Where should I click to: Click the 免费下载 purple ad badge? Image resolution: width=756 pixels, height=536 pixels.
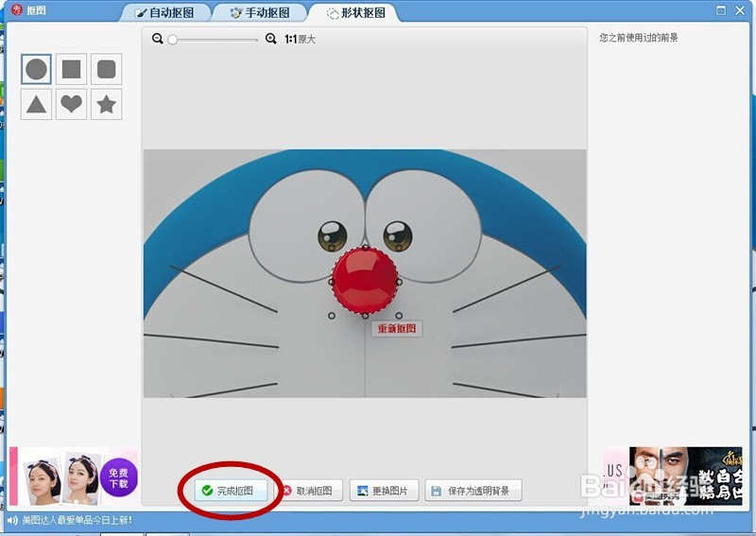point(119,477)
